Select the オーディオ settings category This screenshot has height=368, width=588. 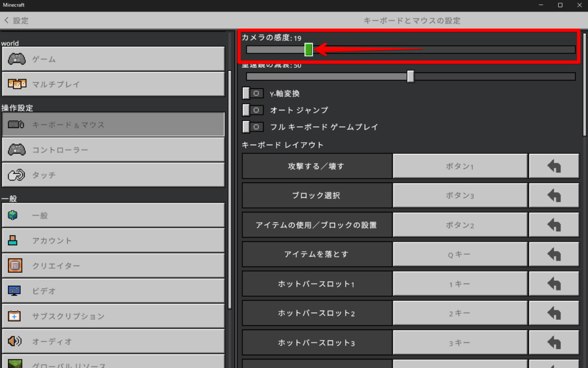[113, 342]
